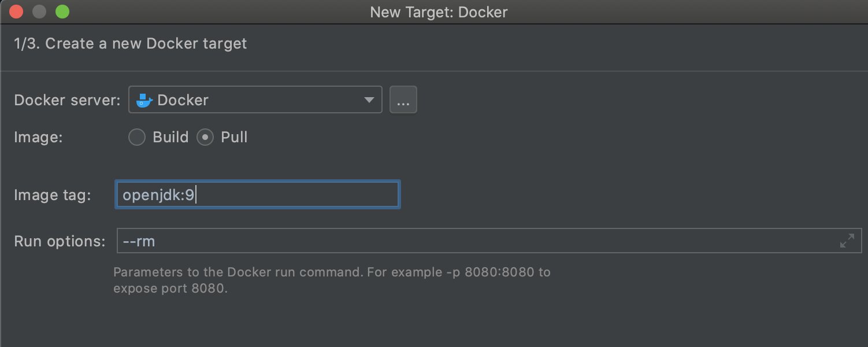Select the Pull image radio button
868x347 pixels.
pyautogui.click(x=205, y=138)
